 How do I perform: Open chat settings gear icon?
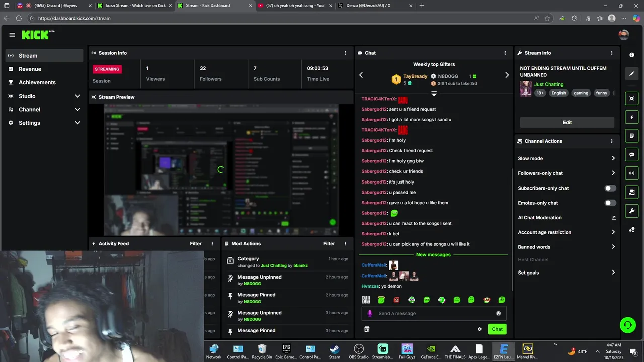click(x=479, y=329)
